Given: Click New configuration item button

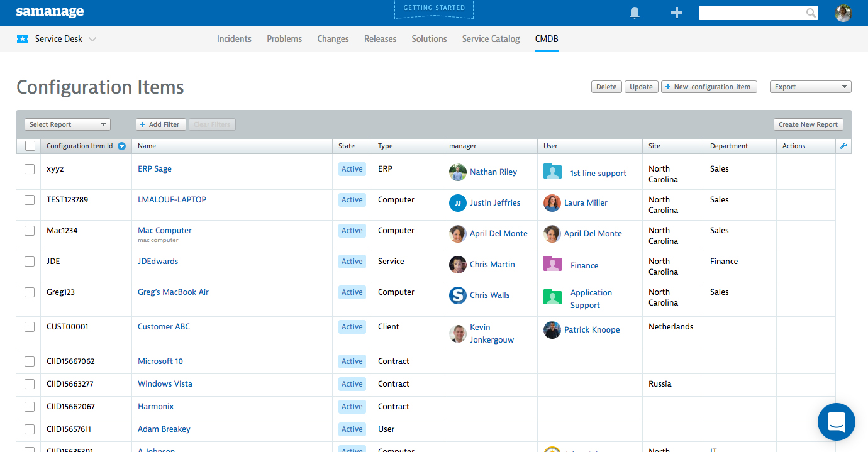Looking at the screenshot, I should click(x=708, y=87).
